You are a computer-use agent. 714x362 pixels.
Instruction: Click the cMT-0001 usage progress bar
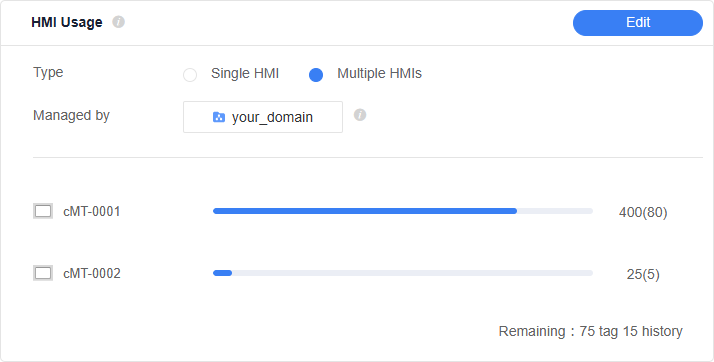click(x=403, y=211)
